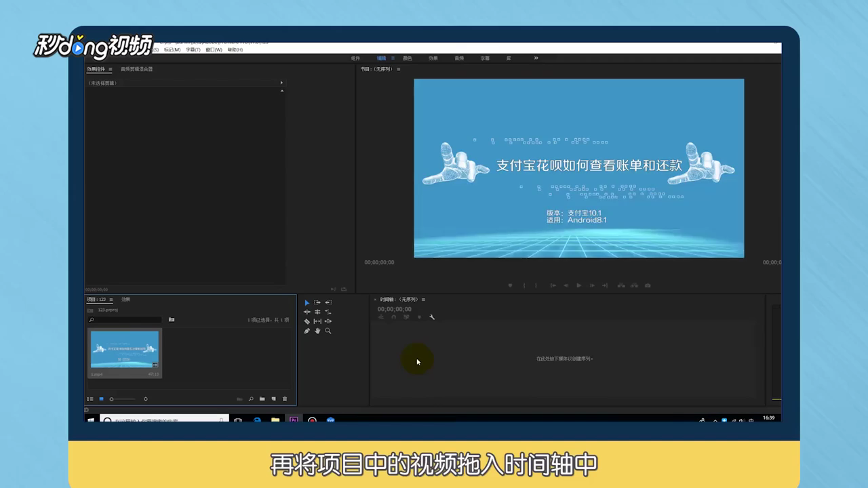
Task: Click create bin from search query icon
Action: pyautogui.click(x=172, y=320)
